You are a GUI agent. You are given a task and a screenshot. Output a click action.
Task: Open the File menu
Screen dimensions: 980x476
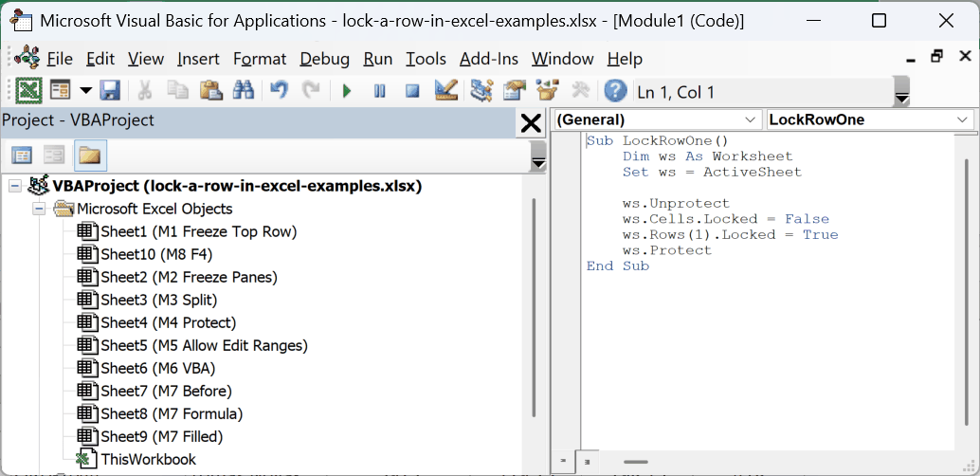pos(60,59)
